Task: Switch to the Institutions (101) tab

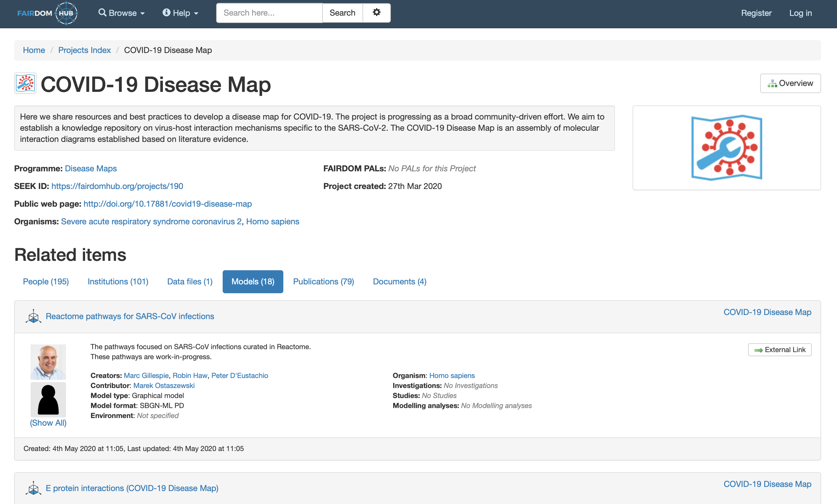Action: coord(118,281)
